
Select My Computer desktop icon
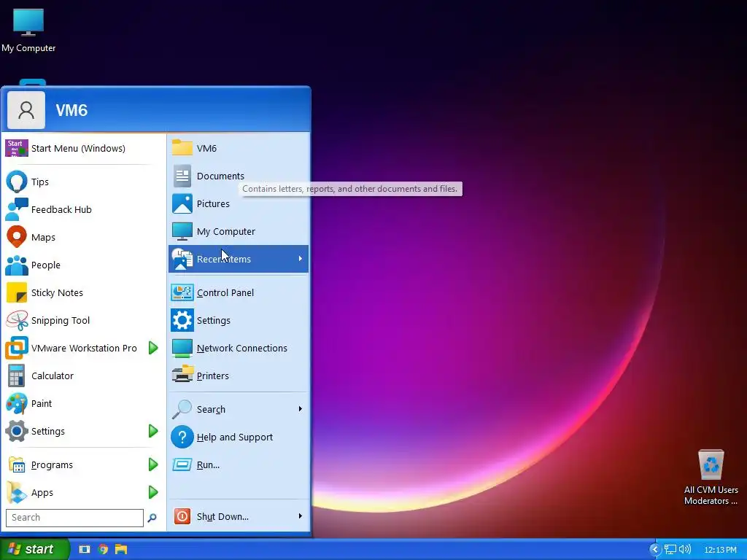pyautogui.click(x=28, y=29)
